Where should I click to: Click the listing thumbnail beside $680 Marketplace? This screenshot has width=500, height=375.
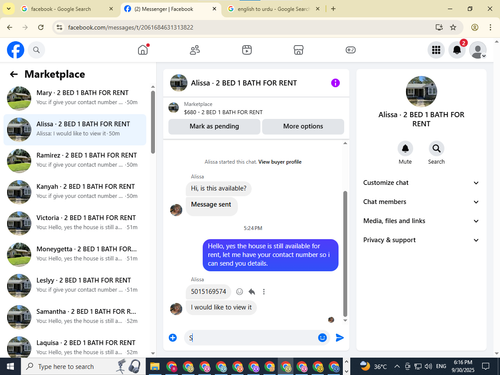click(173, 108)
